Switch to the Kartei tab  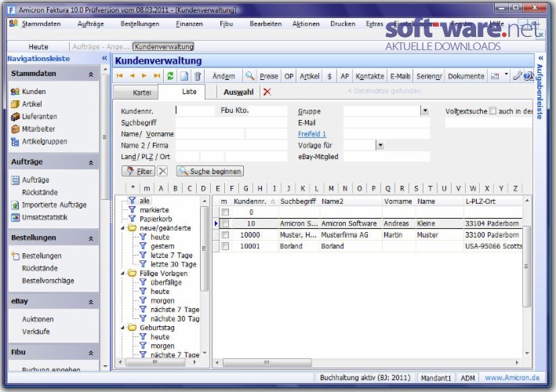tap(142, 93)
